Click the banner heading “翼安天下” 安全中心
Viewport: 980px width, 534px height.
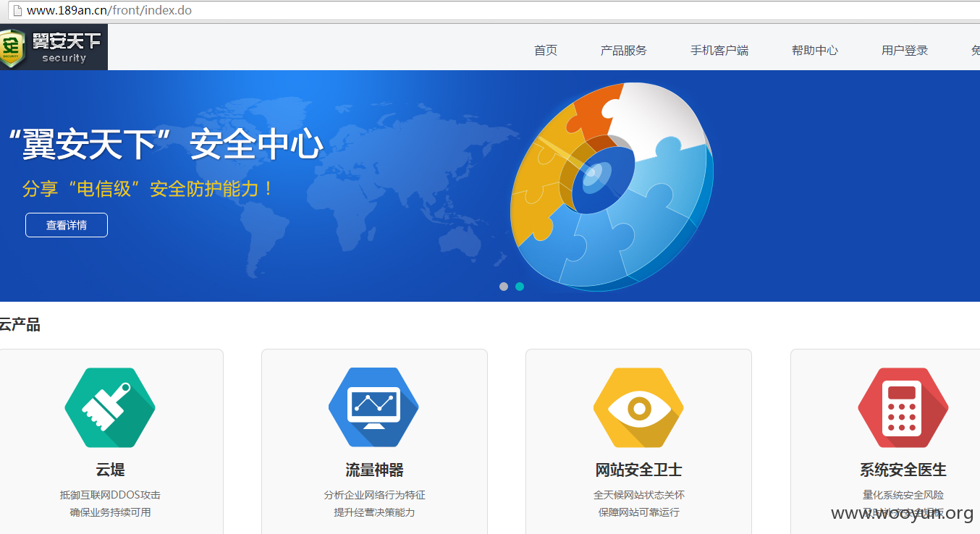coord(164,145)
